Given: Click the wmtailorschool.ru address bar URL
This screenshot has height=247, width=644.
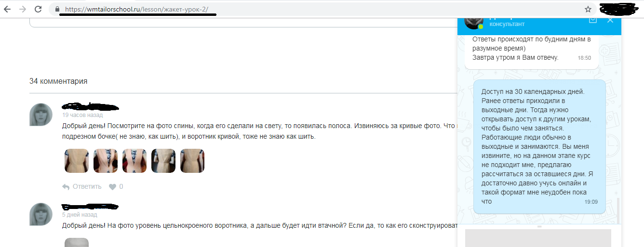Looking at the screenshot, I should [x=136, y=9].
